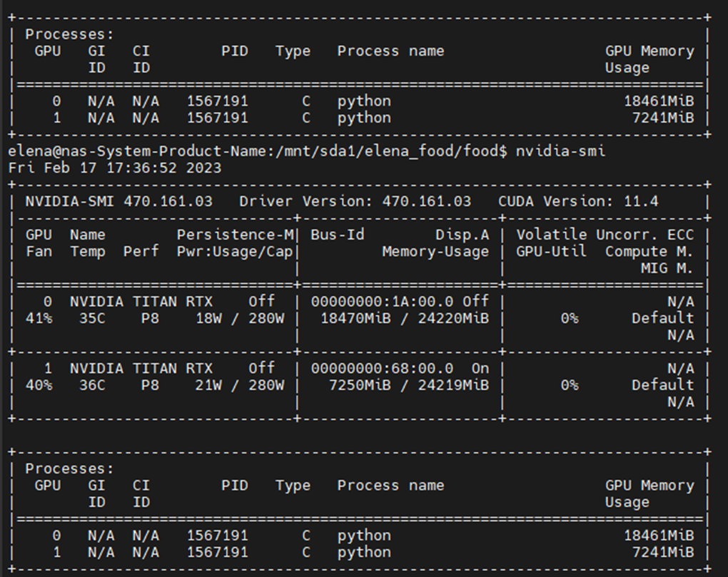728x577 pixels.
Task: Click the 40% fan speed value
Action: pyautogui.click(x=39, y=385)
